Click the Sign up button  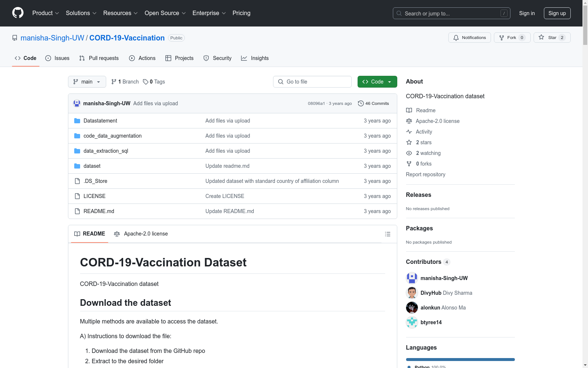click(557, 13)
